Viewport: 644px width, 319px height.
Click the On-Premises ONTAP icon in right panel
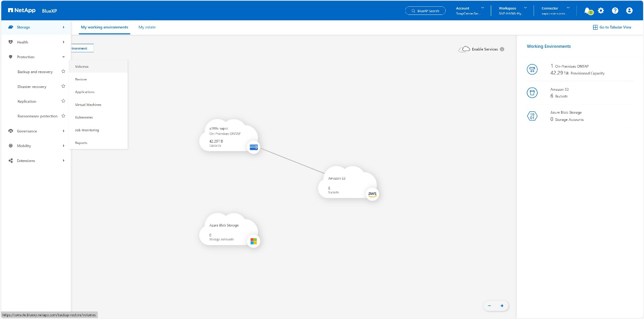pyautogui.click(x=532, y=69)
